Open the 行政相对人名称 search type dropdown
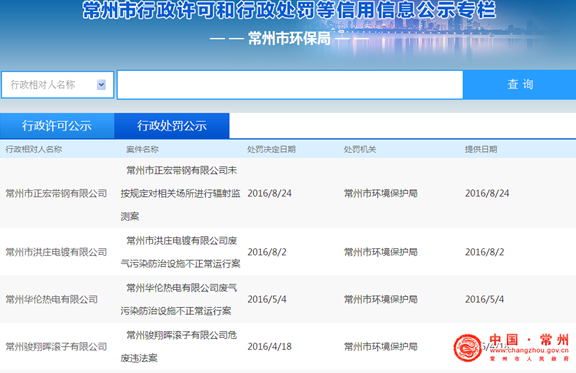The height and width of the screenshot is (373, 576). tap(58, 85)
